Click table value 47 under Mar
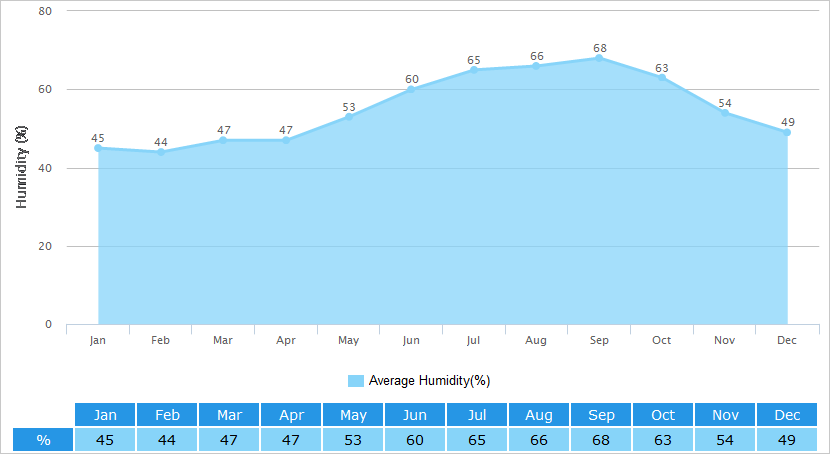This screenshot has height=454, width=830. coord(229,440)
